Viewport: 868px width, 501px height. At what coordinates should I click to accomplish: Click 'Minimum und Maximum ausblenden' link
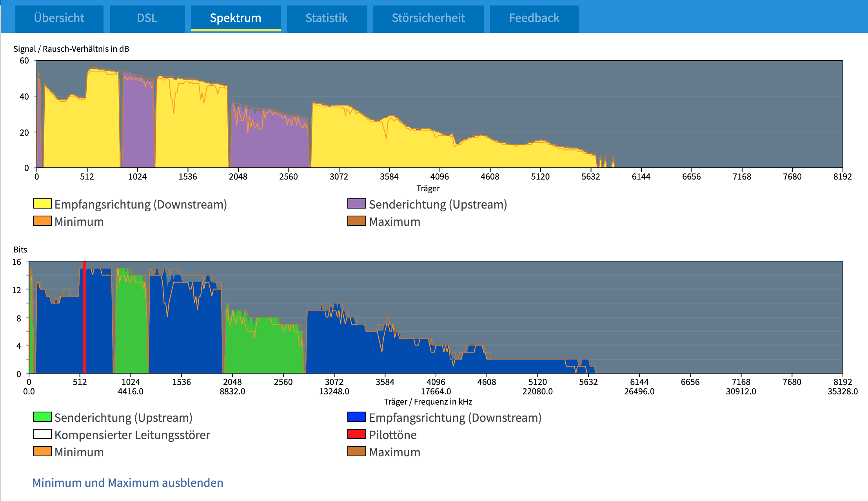pos(128,483)
